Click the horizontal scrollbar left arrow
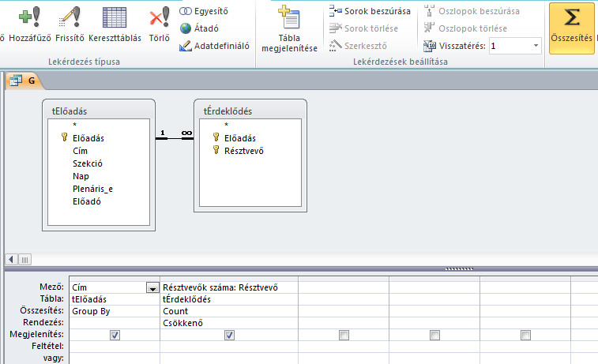Image resolution: width=598 pixels, height=364 pixels. 11,259
